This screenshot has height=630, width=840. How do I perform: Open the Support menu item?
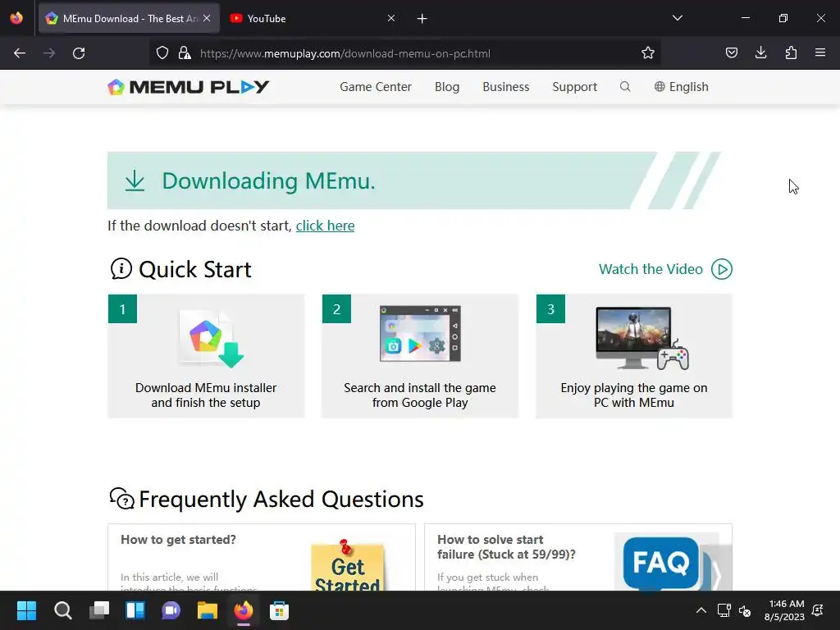pos(574,87)
